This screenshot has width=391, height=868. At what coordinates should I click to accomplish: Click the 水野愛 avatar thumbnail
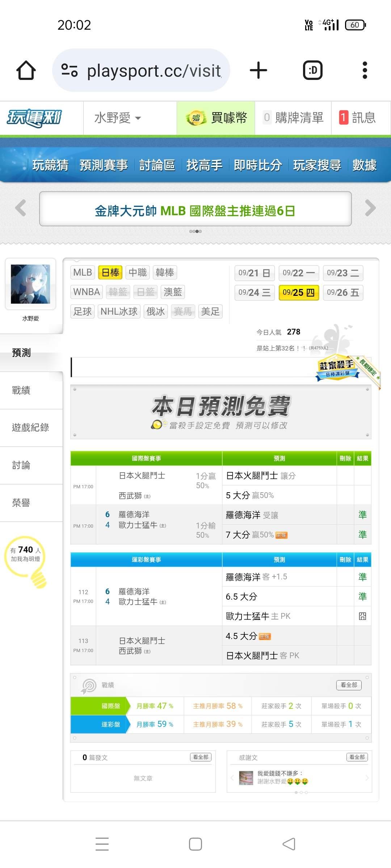(30, 284)
